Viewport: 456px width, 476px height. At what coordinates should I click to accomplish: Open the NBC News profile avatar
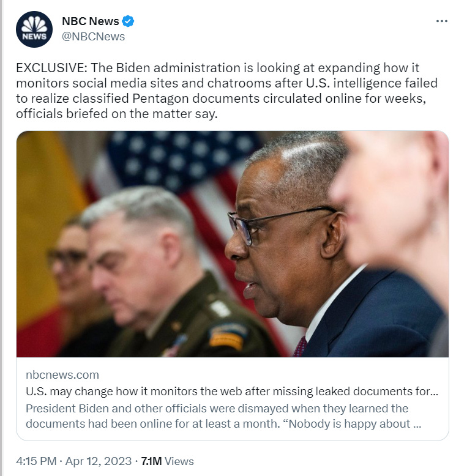pos(34,29)
